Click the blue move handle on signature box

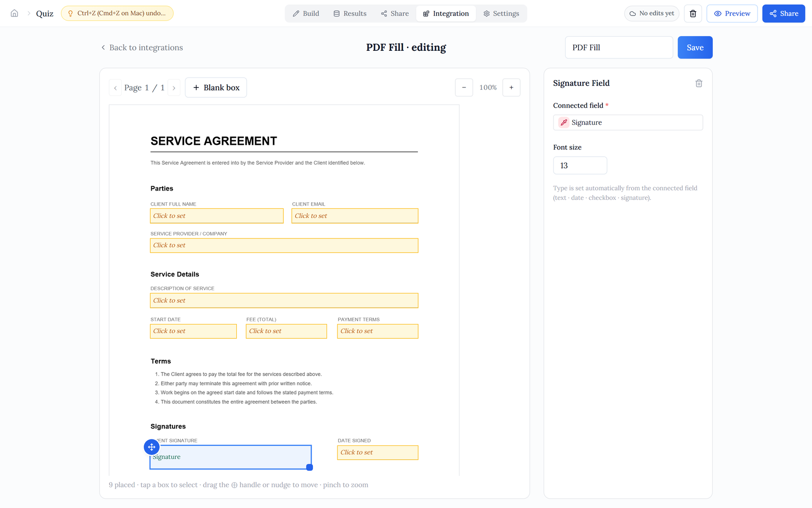(x=151, y=447)
